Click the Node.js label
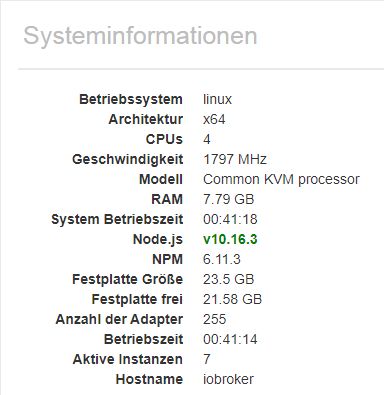384x395 pixels. click(158, 239)
